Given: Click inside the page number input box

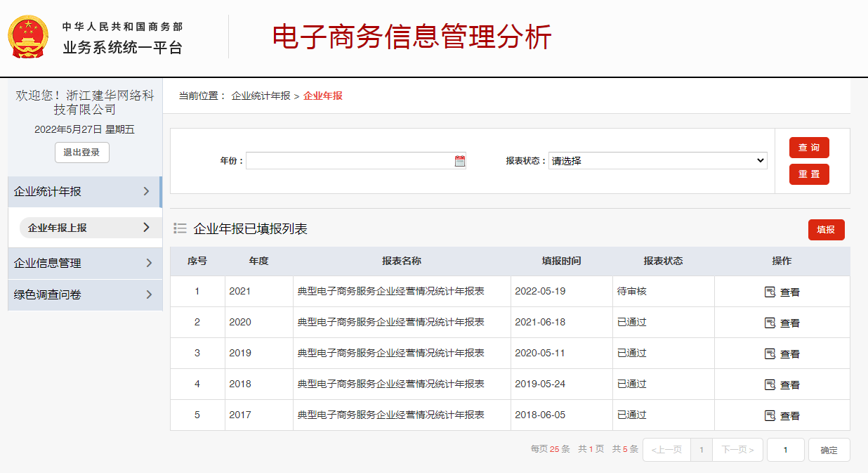Looking at the screenshot, I should tap(785, 450).
